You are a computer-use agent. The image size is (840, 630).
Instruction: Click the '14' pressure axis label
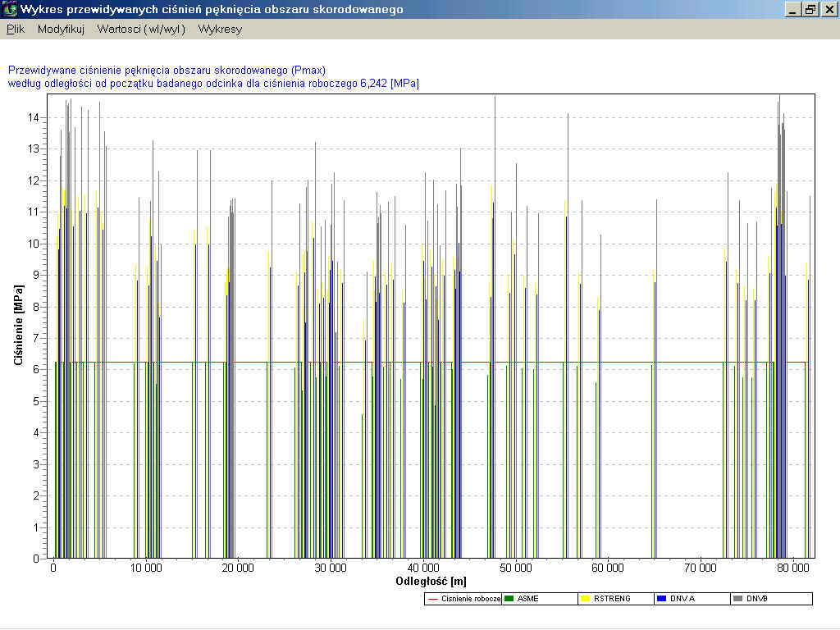click(x=34, y=118)
